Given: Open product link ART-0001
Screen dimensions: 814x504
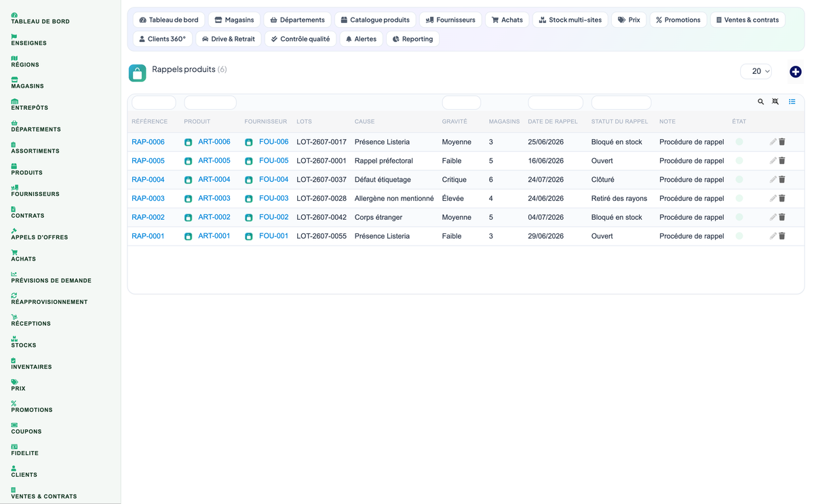Looking at the screenshot, I should coord(214,236).
